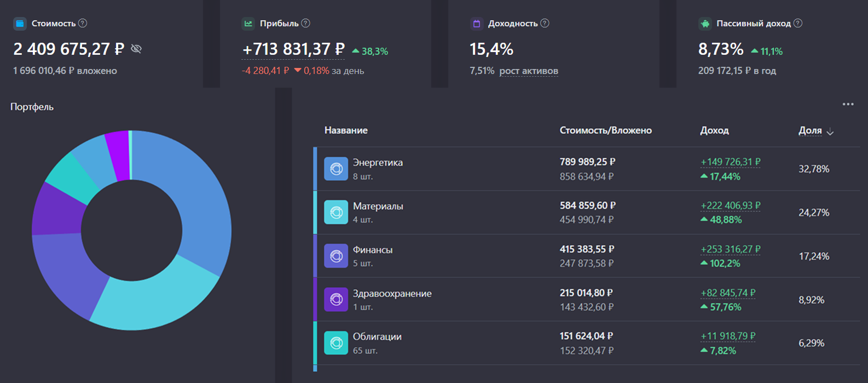
Task: Click the 6,29% share value
Action: coord(811,343)
